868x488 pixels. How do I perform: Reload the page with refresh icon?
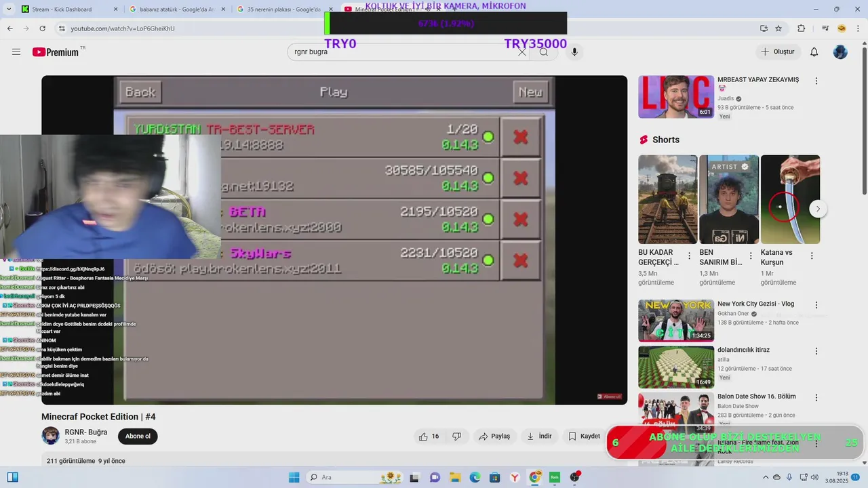coord(43,28)
